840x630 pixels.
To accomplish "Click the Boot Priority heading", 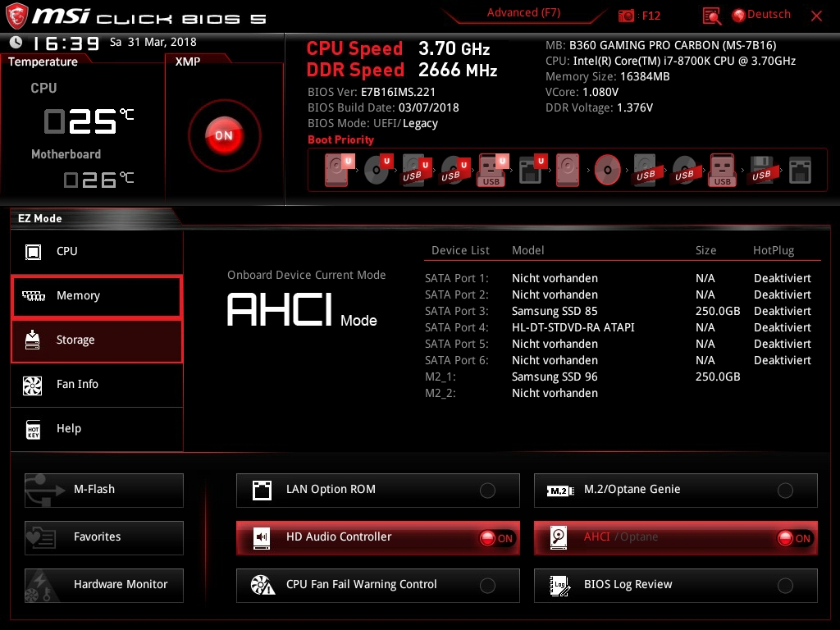I will click(x=340, y=139).
